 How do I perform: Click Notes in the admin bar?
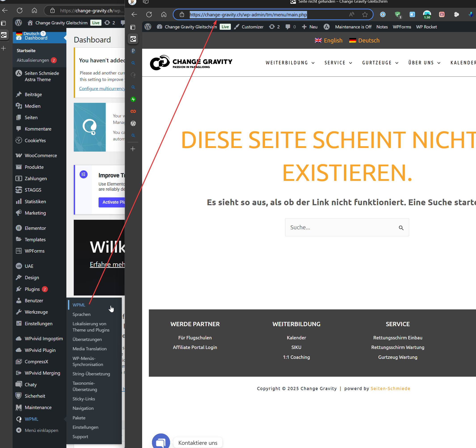[x=382, y=27]
